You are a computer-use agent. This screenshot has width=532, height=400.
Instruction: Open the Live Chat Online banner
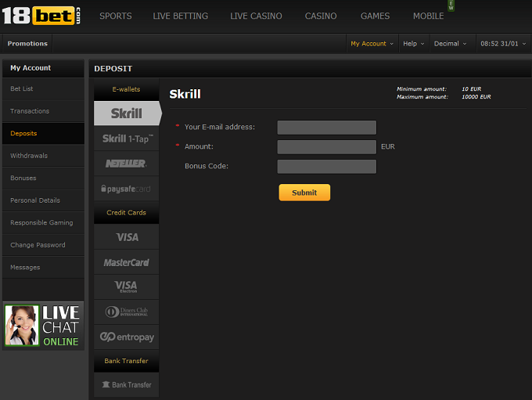coord(43,326)
